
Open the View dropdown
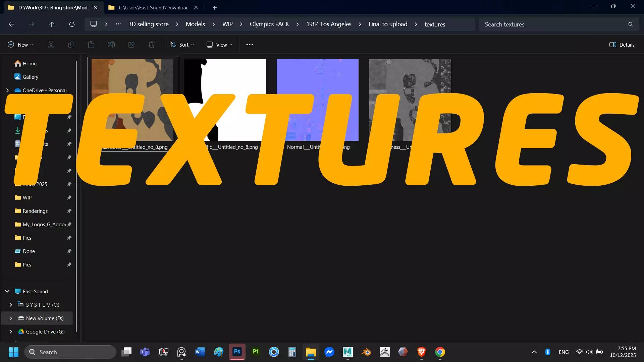point(219,45)
